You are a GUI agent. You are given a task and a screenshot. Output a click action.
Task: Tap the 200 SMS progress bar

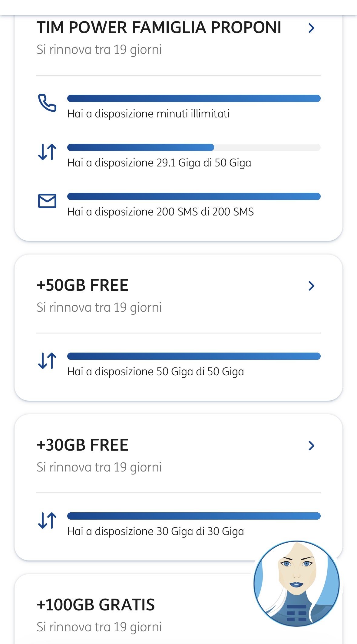click(194, 196)
